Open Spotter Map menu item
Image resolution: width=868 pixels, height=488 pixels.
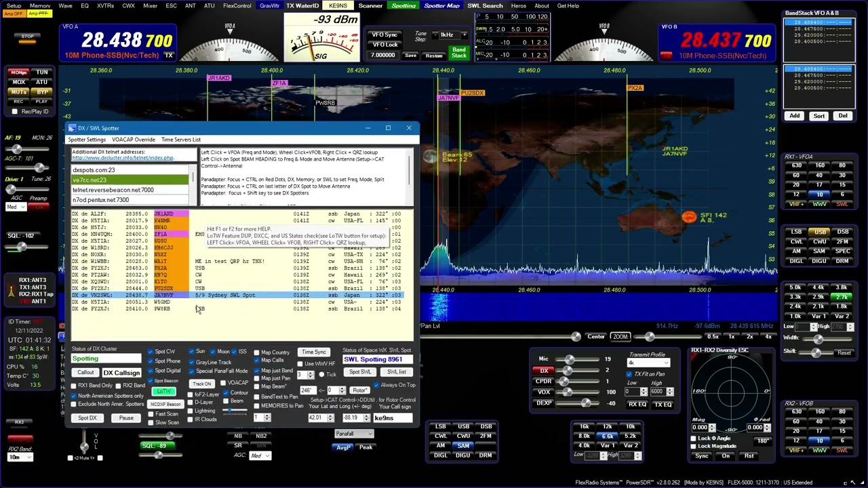coord(441,5)
